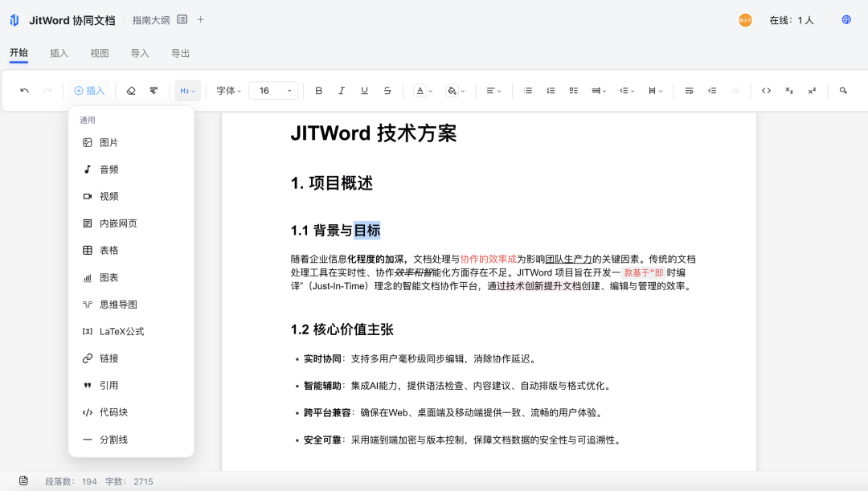Toggle bold formatting
The image size is (868, 491).
(x=317, y=90)
